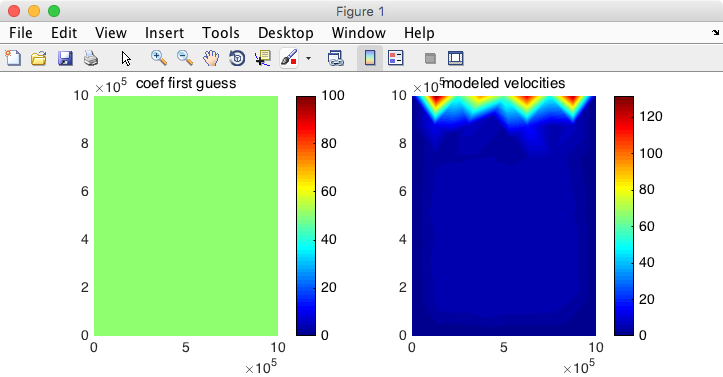Click the Link Plot icon

point(335,58)
